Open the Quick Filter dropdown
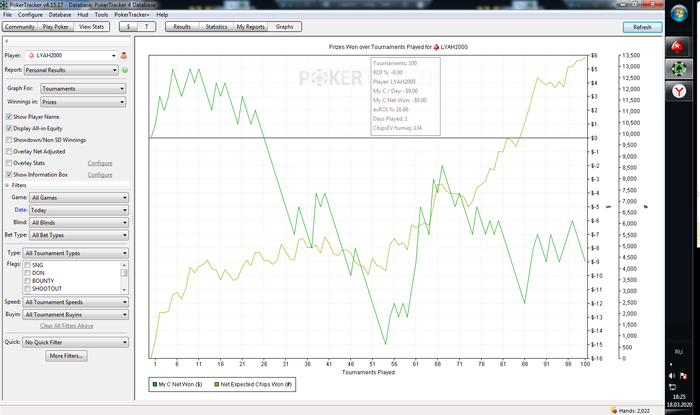The height and width of the screenshot is (415, 700). [x=76, y=342]
